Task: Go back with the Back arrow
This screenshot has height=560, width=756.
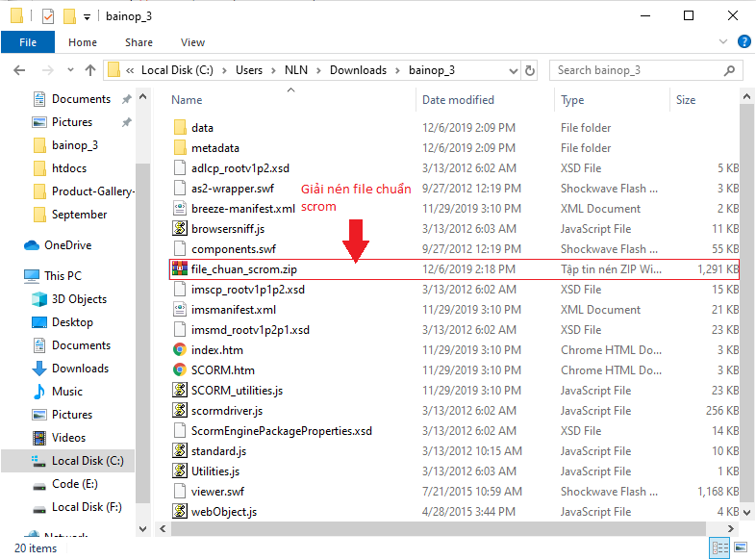Action: [x=19, y=70]
